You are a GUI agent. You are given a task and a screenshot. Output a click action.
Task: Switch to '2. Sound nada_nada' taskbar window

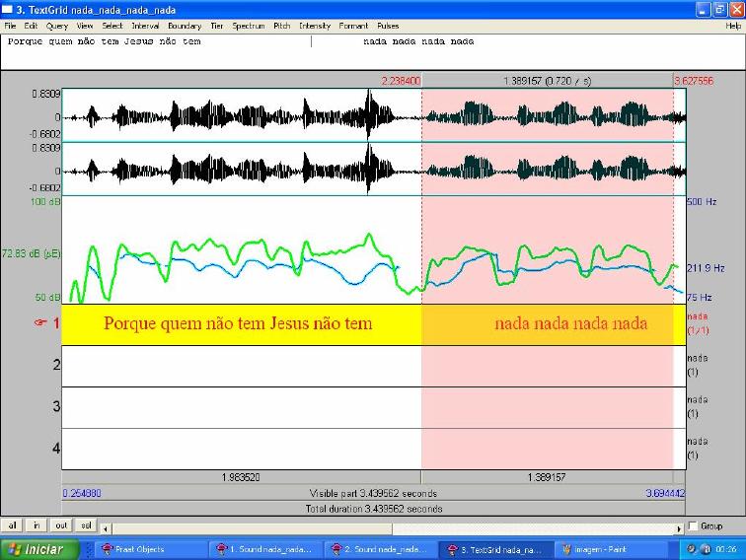pos(381,549)
